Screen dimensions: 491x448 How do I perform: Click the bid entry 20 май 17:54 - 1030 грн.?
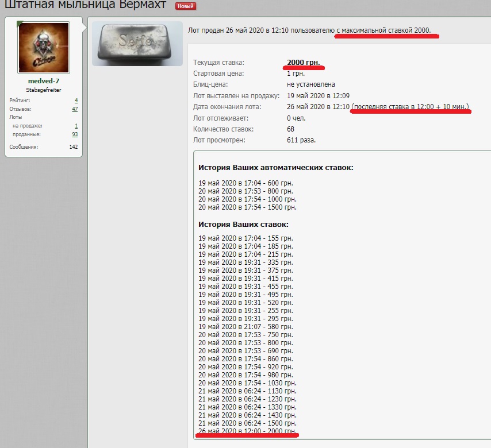247,383
